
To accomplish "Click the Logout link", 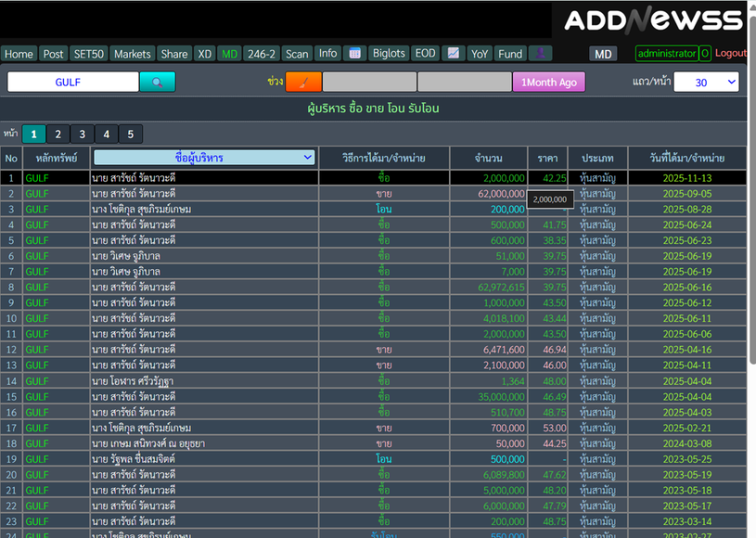I will tap(730, 54).
